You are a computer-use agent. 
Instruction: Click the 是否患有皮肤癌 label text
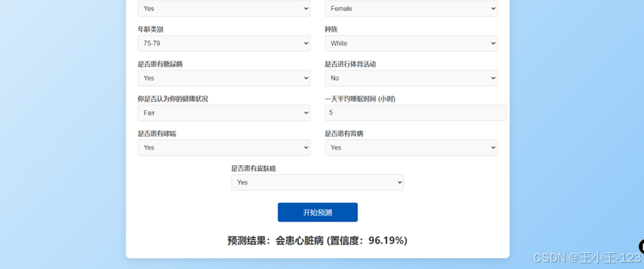point(253,169)
